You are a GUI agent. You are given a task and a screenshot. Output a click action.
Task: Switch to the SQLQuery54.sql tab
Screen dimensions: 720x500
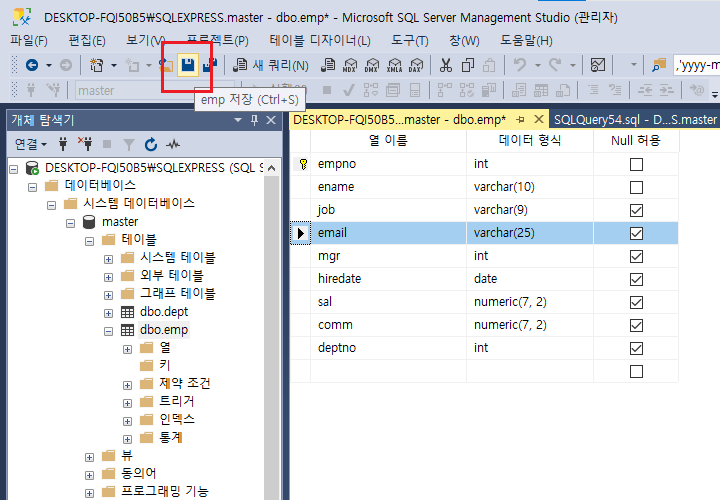pos(635,120)
